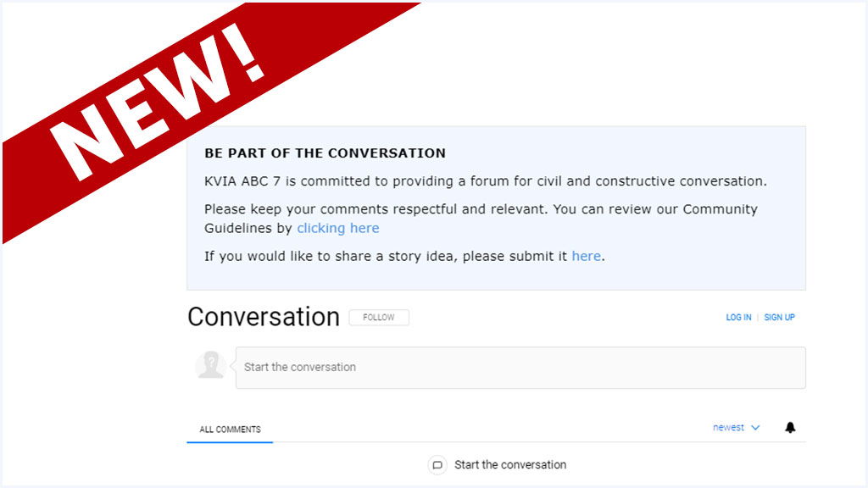Click the chevron arrow beside newest
Image resolution: width=868 pixels, height=488 pixels.
(755, 428)
